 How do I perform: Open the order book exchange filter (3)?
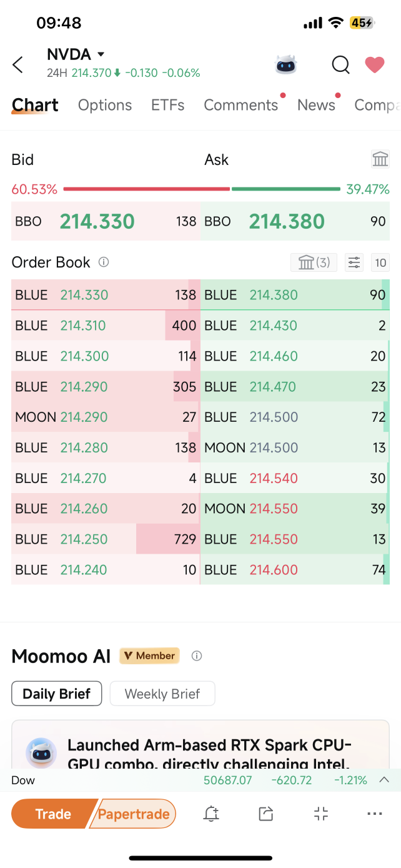pyautogui.click(x=314, y=262)
